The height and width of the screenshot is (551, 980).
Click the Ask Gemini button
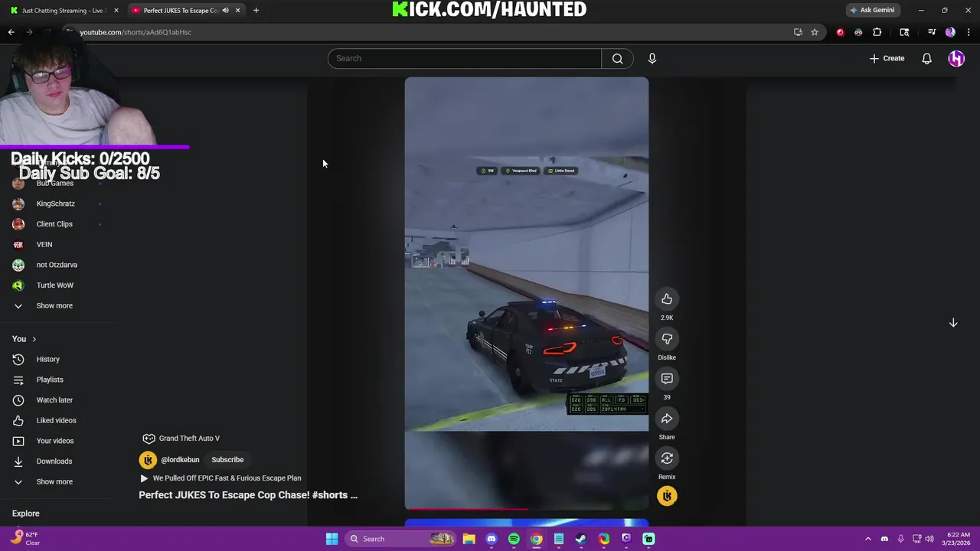point(873,11)
